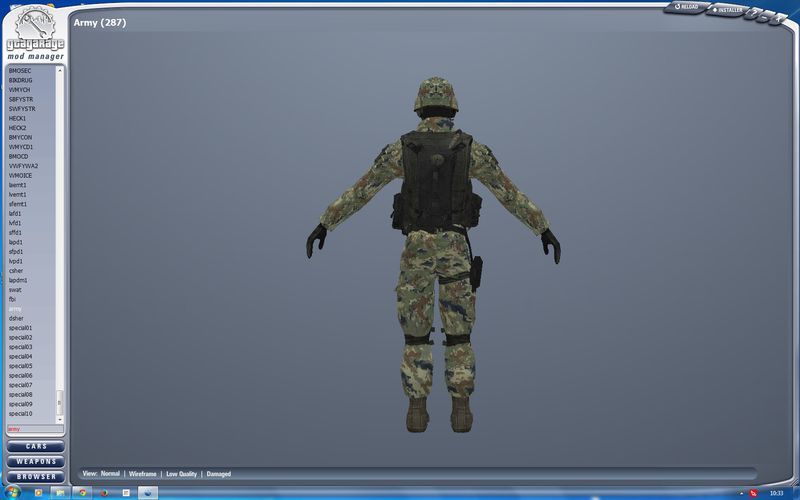Click the taskbar clock showing 10:33
The height and width of the screenshot is (500, 800).
[x=776, y=493]
